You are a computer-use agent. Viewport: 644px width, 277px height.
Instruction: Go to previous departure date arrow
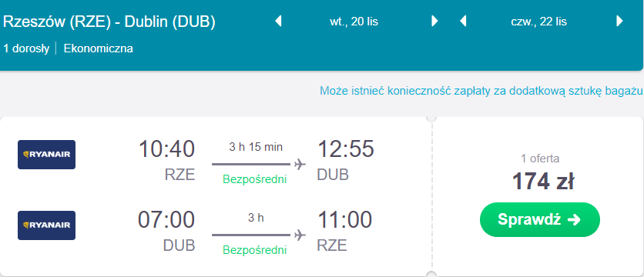(x=278, y=21)
